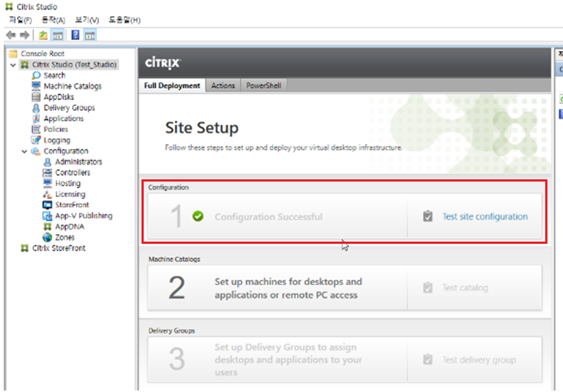Image resolution: width=563 pixels, height=392 pixels.
Task: Click the Licensing icon in tree
Action: click(x=47, y=194)
